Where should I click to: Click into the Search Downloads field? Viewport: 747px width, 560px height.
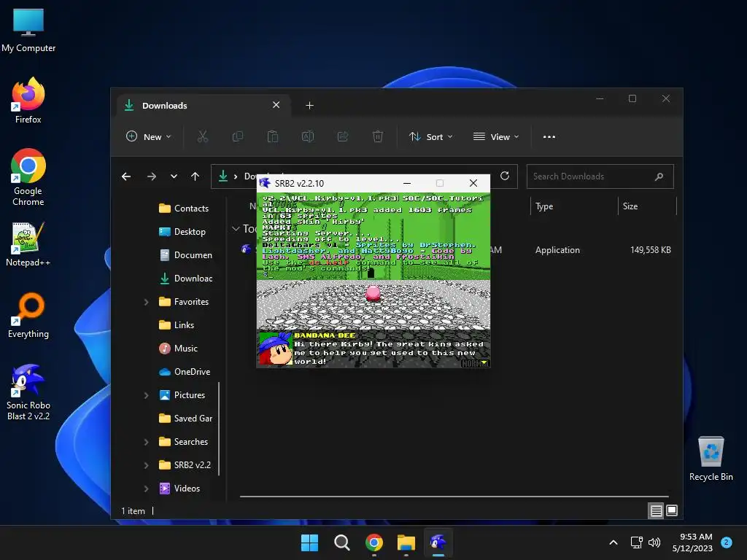(x=600, y=176)
